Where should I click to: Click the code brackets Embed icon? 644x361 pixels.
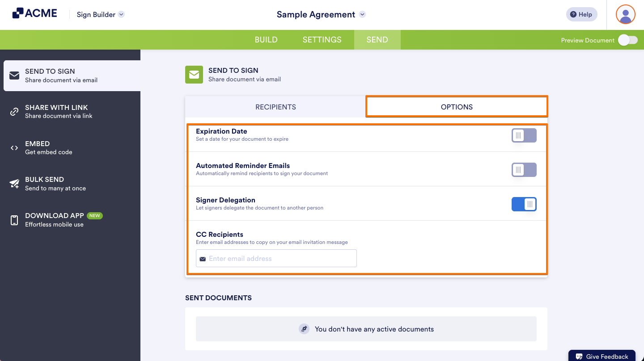click(14, 148)
